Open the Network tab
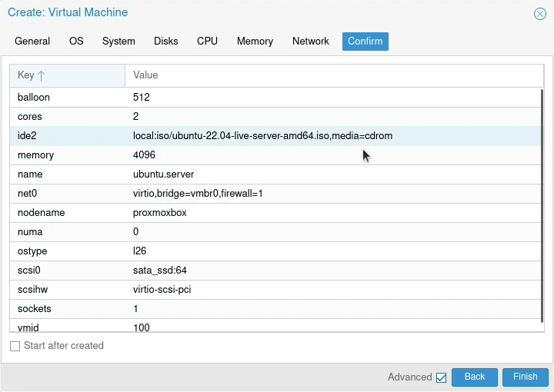The width and height of the screenshot is (554, 392). coord(310,42)
